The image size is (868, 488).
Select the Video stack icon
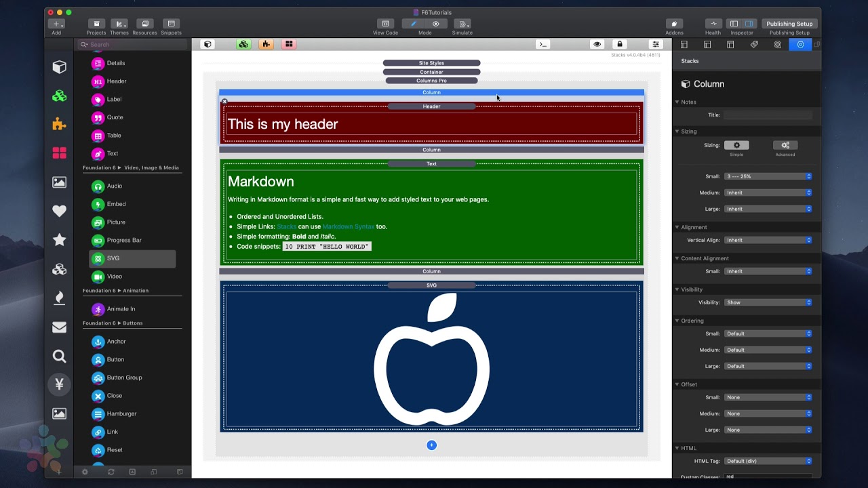[98, 277]
